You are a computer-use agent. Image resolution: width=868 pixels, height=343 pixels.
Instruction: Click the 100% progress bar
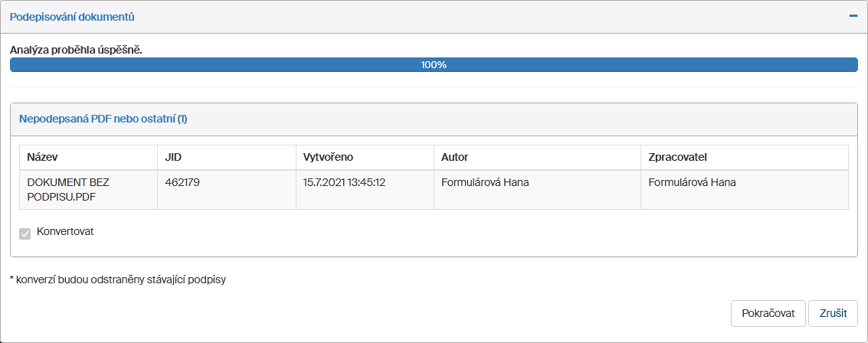[434, 65]
